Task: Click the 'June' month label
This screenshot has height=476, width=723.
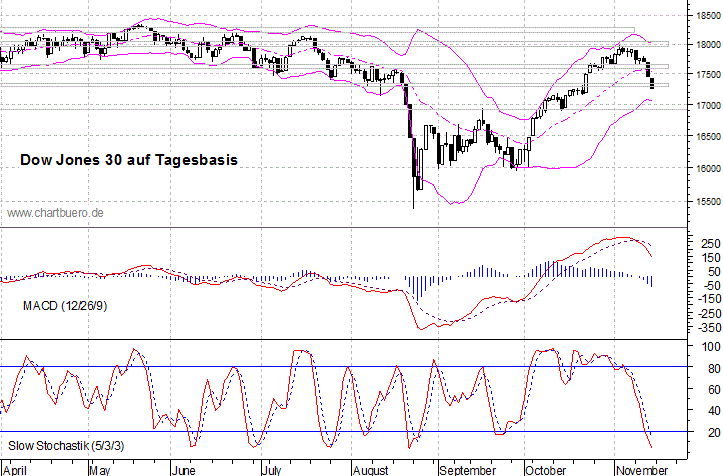Action: [x=184, y=470]
